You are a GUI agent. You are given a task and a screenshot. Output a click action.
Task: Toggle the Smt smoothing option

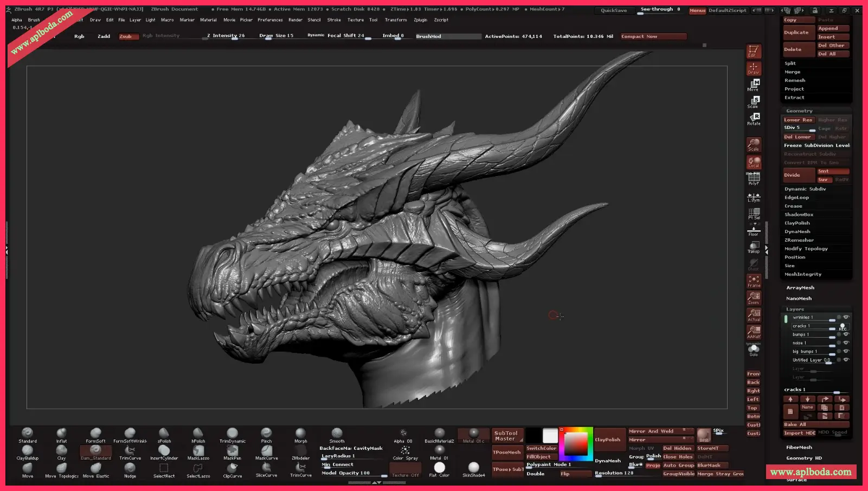point(832,171)
